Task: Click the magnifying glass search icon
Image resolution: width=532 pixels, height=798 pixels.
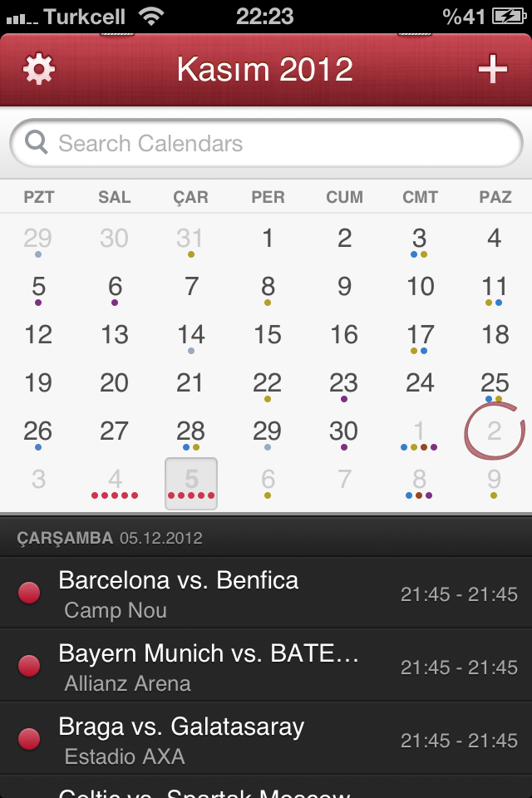Action: point(37,142)
